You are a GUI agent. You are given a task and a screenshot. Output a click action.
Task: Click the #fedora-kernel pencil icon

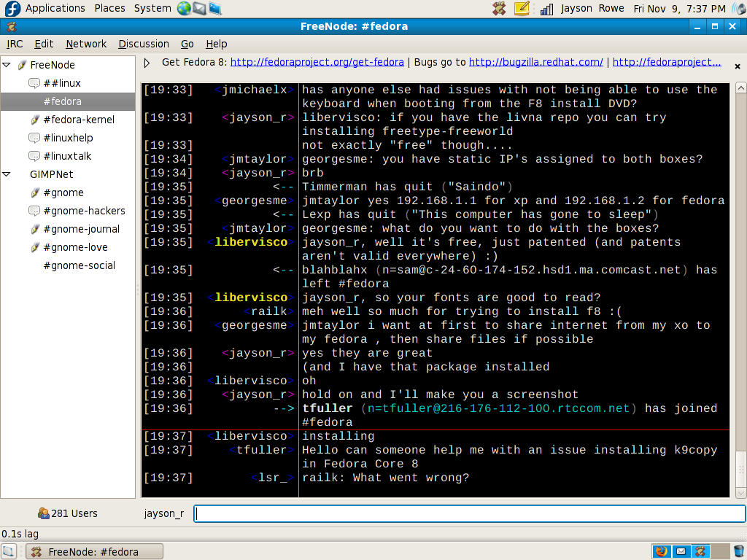pos(35,120)
